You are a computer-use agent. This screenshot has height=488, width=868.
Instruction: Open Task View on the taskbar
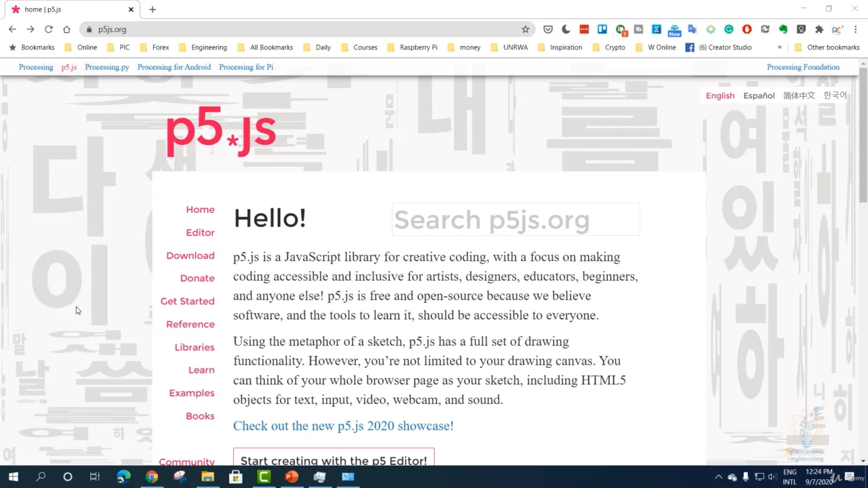(95, 476)
